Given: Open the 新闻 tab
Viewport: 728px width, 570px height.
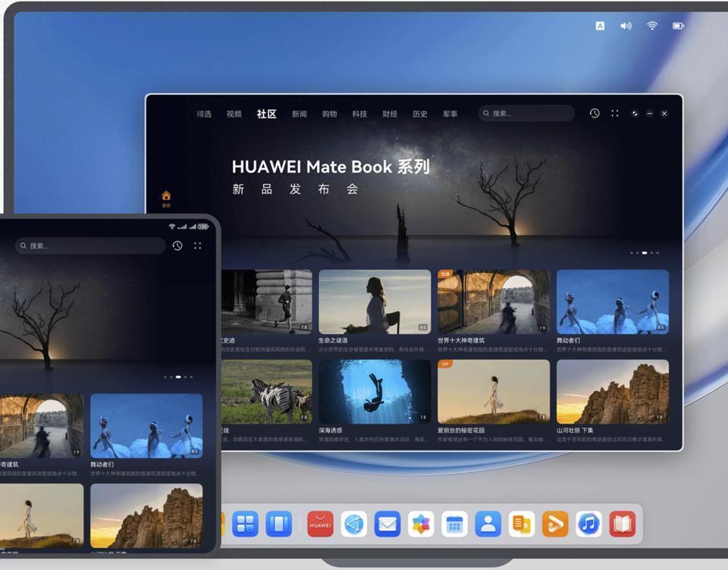Looking at the screenshot, I should pyautogui.click(x=299, y=114).
